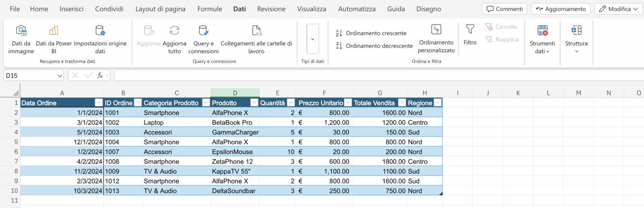
Task: Open Dati da Power BI
Action: point(54,31)
